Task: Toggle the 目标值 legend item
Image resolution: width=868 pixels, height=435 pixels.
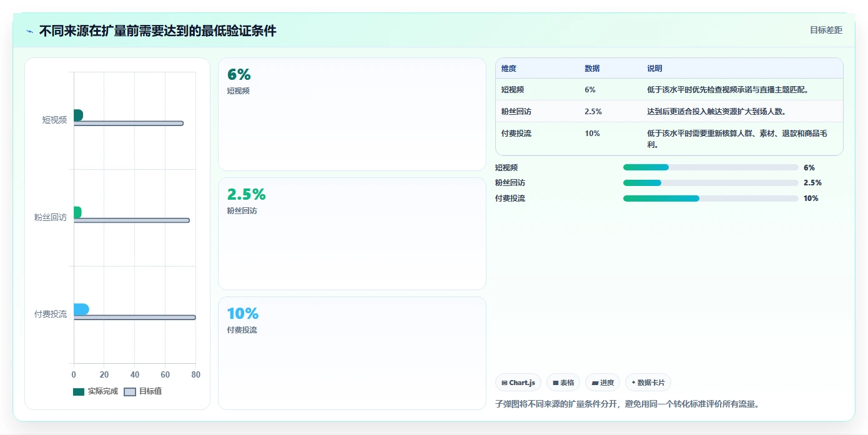Action: [143, 391]
